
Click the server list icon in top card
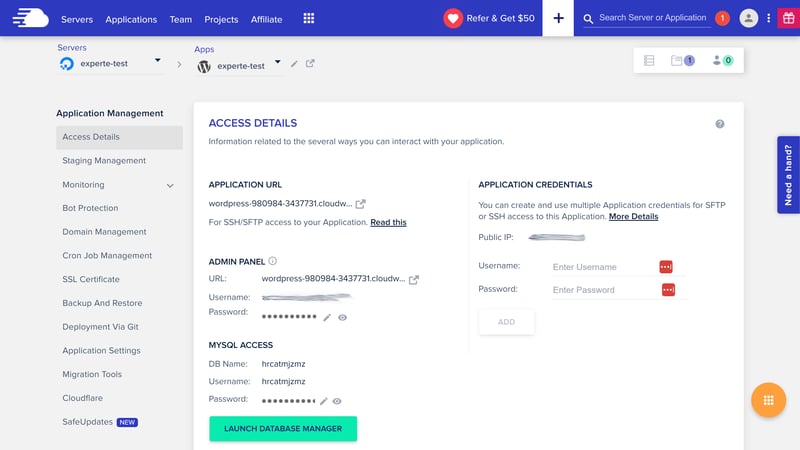(x=649, y=61)
